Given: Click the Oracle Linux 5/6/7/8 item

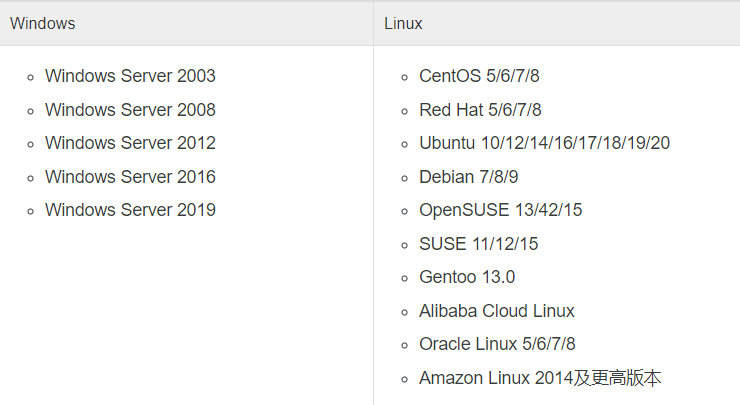Looking at the screenshot, I should click(497, 344).
